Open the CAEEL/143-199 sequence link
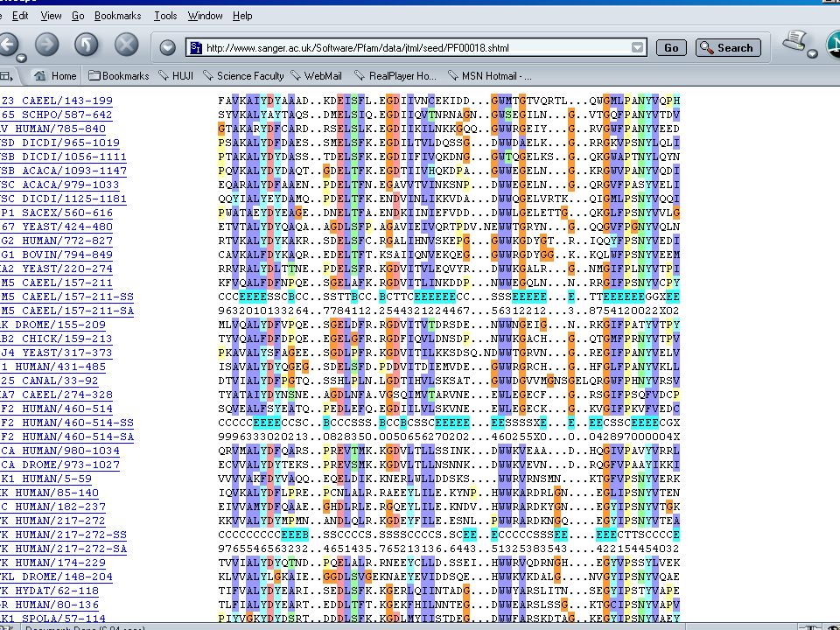The width and height of the screenshot is (840, 630). (57, 101)
